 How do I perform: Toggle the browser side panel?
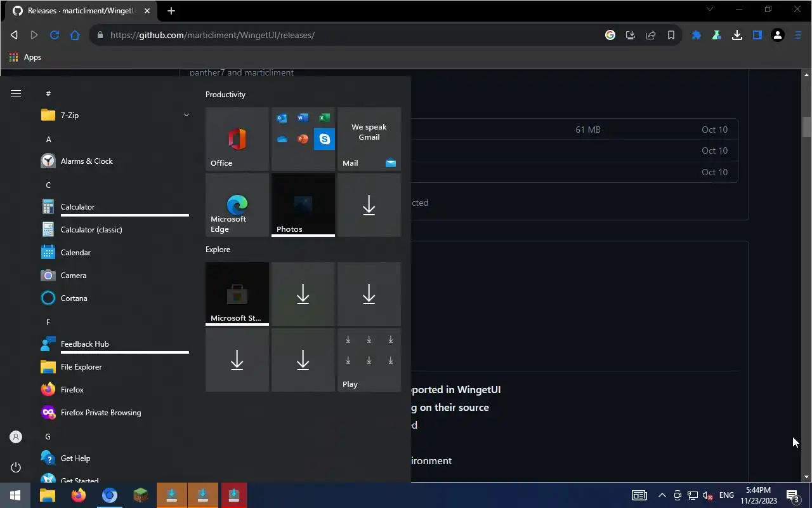(757, 35)
